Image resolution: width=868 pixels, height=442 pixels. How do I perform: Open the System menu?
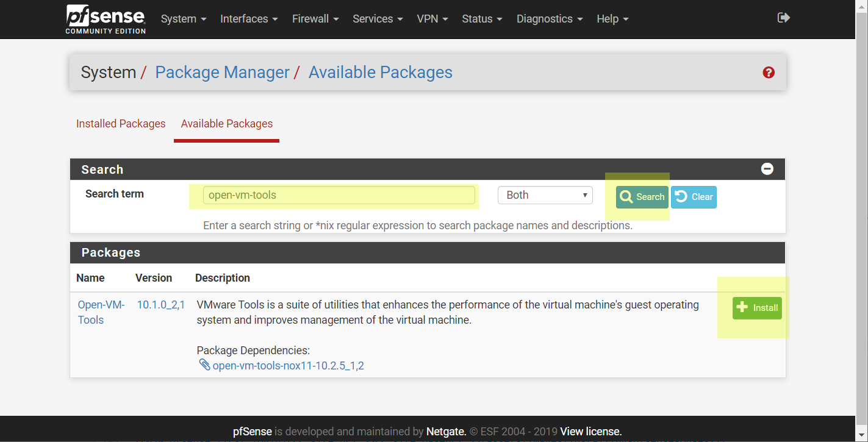(x=184, y=19)
